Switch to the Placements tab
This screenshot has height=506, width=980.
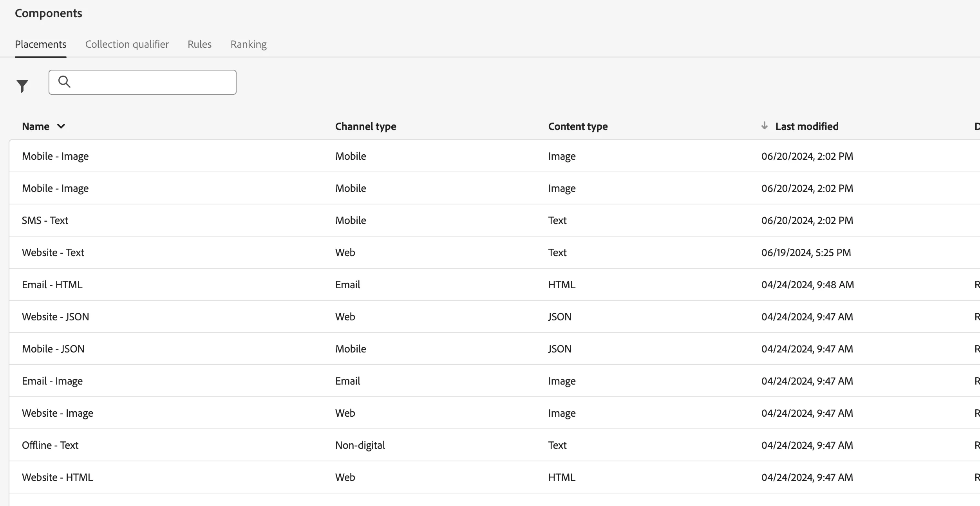(41, 44)
